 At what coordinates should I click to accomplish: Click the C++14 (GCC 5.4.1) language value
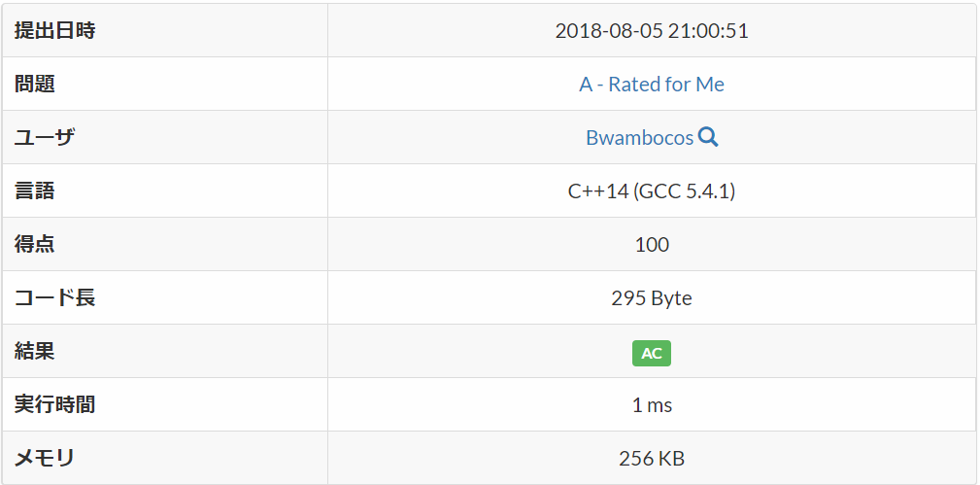tap(652, 191)
